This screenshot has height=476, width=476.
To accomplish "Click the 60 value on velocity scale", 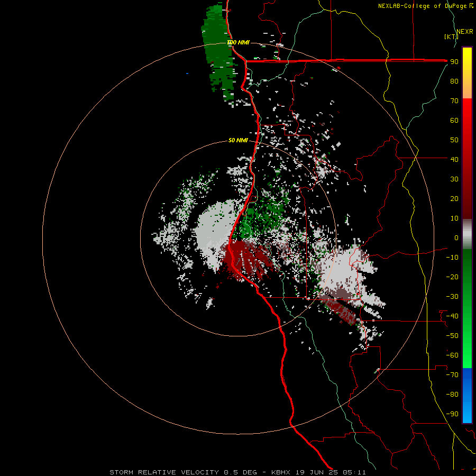I will (x=454, y=121).
